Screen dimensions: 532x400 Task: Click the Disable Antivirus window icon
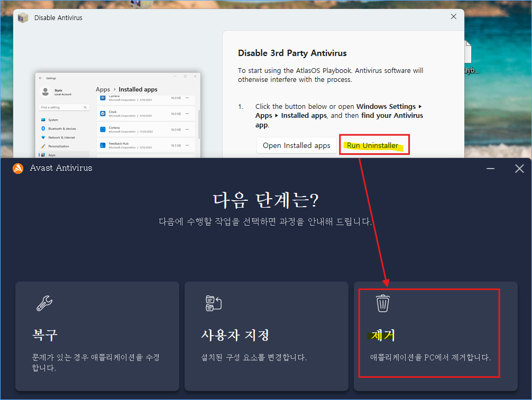point(23,17)
